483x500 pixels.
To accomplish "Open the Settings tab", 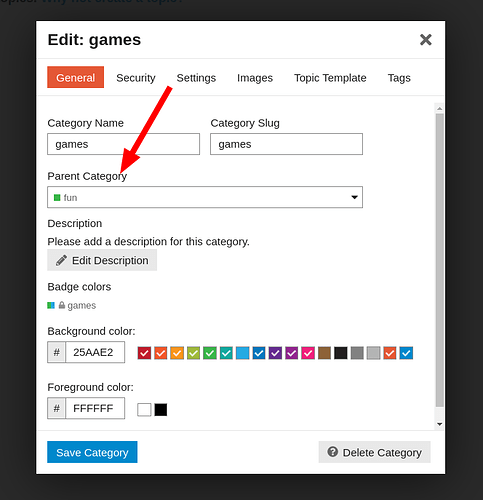I will click(x=196, y=78).
